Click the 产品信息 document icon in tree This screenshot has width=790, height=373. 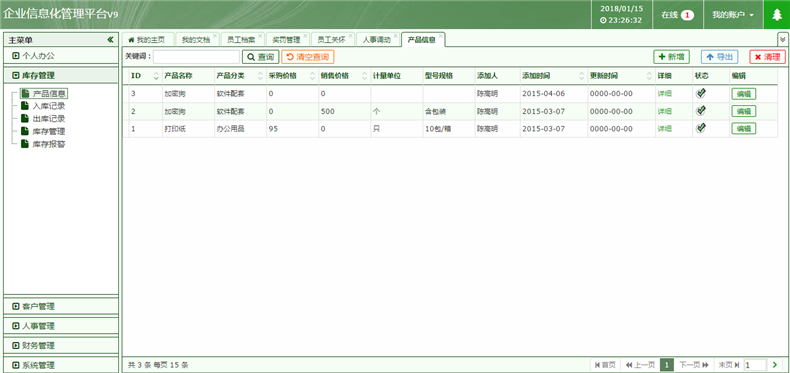tap(25, 93)
